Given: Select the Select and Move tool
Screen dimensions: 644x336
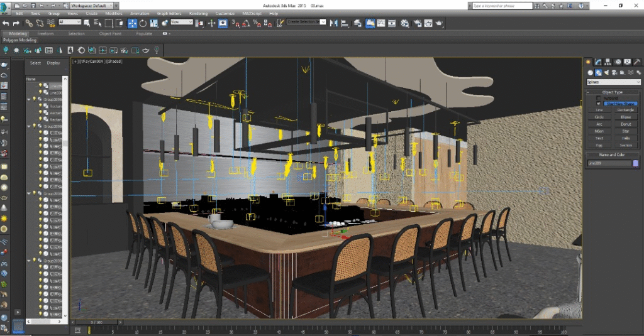Looking at the screenshot, I should 133,23.
